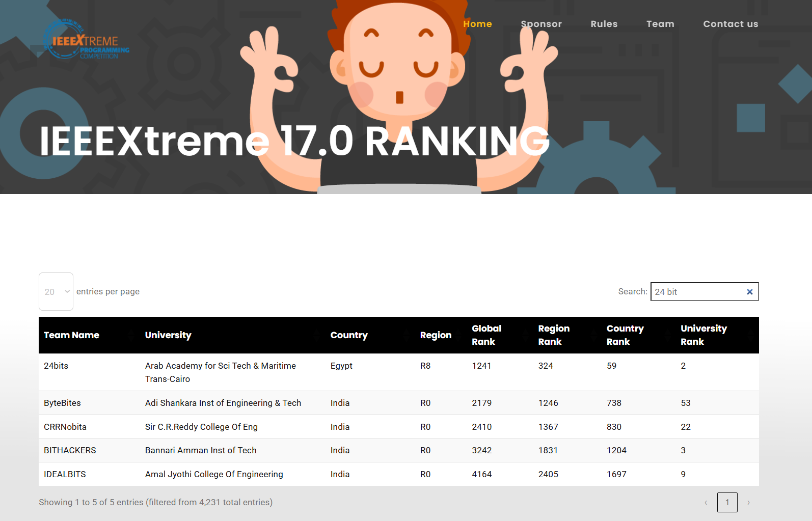Expand the entries per page dropdown
This screenshot has height=521, width=812.
pyautogui.click(x=56, y=292)
